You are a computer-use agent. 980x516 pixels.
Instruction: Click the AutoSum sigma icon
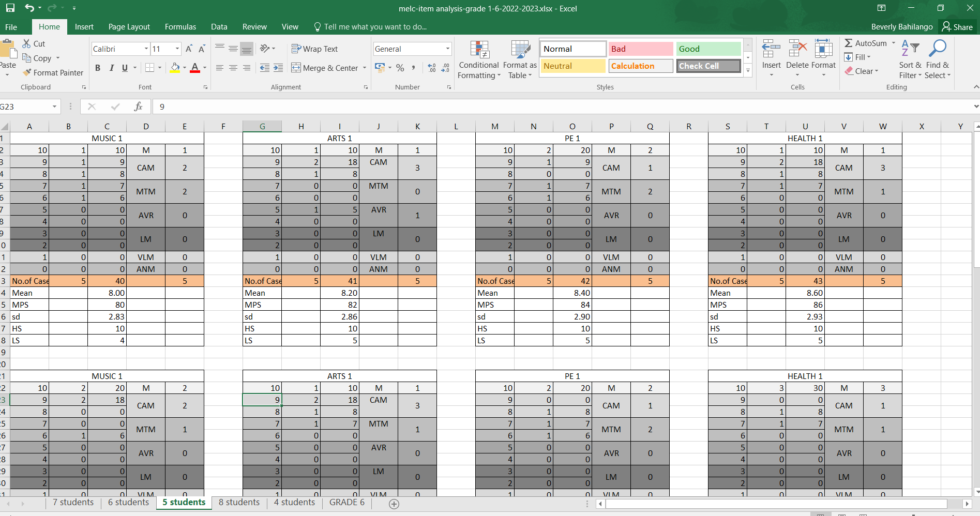(849, 43)
